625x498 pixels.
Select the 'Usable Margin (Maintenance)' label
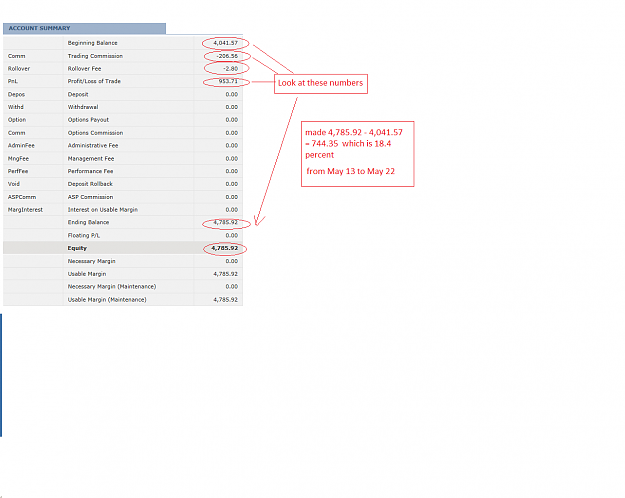coord(107,300)
